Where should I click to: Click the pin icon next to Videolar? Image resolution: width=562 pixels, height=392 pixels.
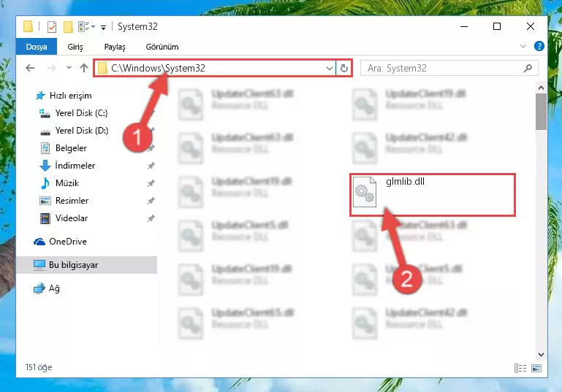(151, 218)
